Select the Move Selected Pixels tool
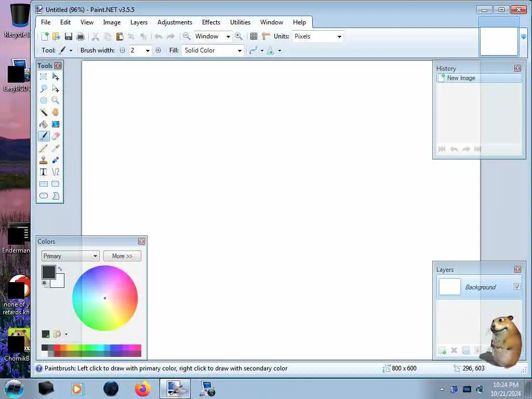Viewport: 532px width, 399px height. point(56,77)
